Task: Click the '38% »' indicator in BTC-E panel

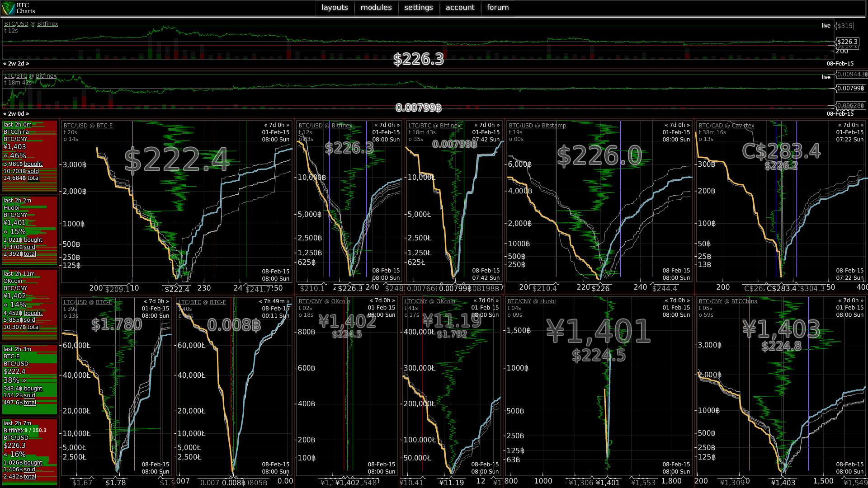Action: [15, 380]
